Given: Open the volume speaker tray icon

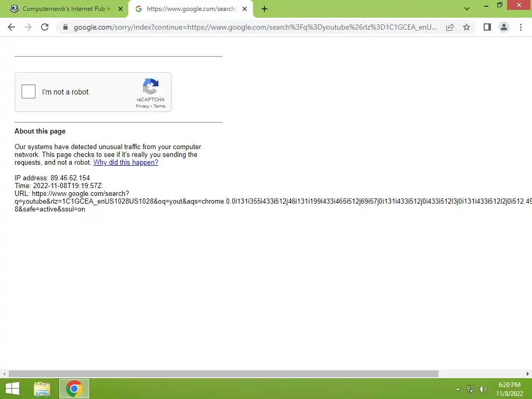Looking at the screenshot, I should coord(483,389).
